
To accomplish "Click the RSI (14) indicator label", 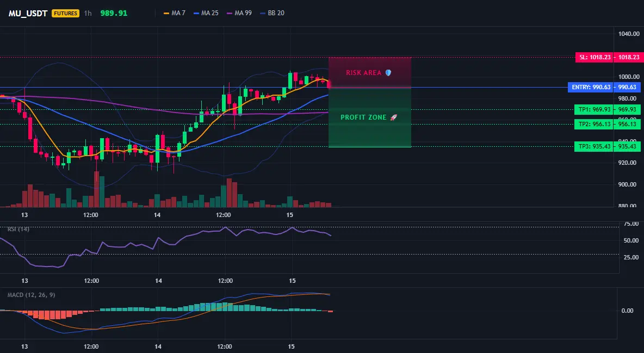I will (18, 229).
